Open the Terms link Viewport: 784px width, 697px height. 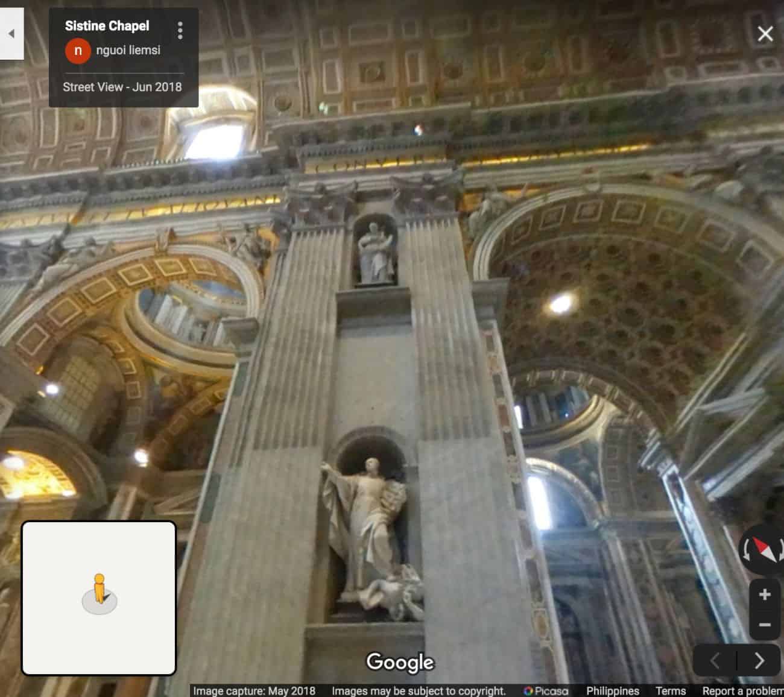click(671, 691)
